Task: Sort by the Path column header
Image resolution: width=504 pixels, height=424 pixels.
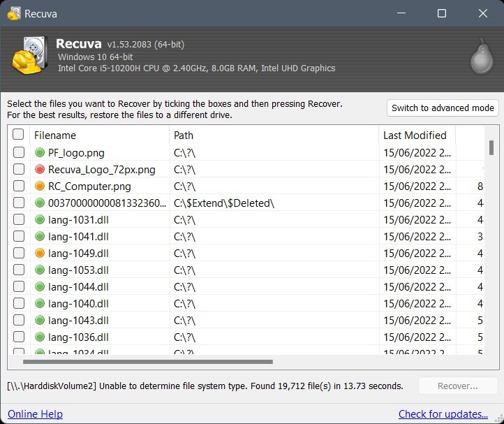Action: tap(274, 135)
